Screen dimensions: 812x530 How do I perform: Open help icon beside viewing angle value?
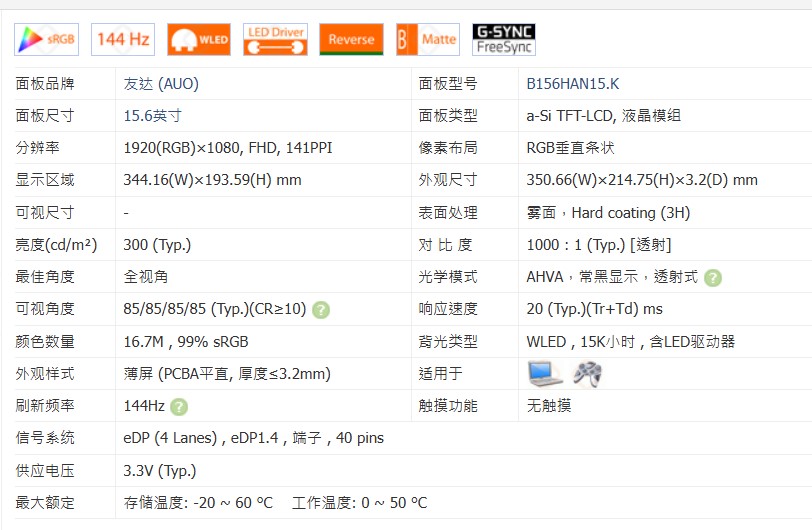(x=320, y=310)
